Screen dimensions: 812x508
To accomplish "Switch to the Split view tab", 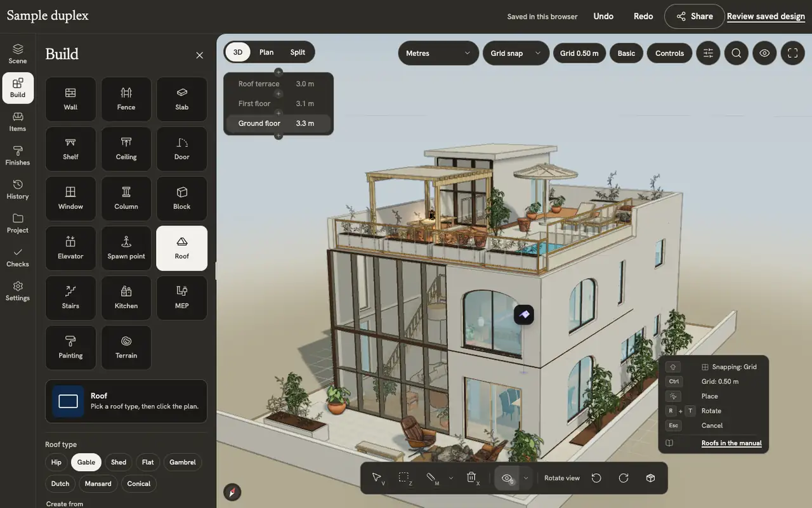I will coord(298,52).
